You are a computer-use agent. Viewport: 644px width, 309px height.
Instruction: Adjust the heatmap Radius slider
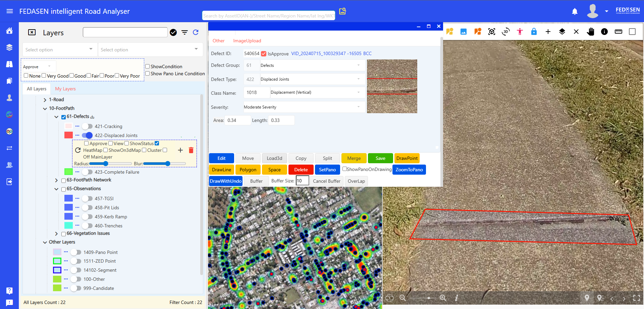click(106, 164)
